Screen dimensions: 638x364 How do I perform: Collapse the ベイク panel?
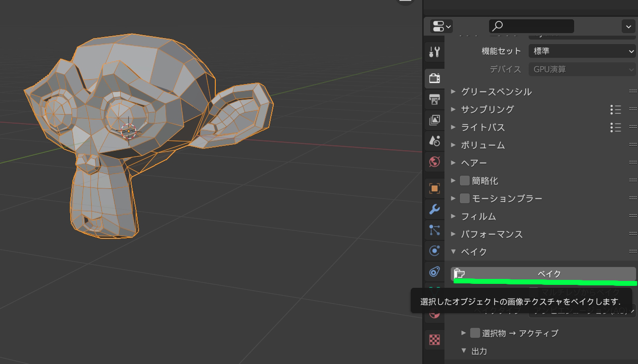(453, 252)
